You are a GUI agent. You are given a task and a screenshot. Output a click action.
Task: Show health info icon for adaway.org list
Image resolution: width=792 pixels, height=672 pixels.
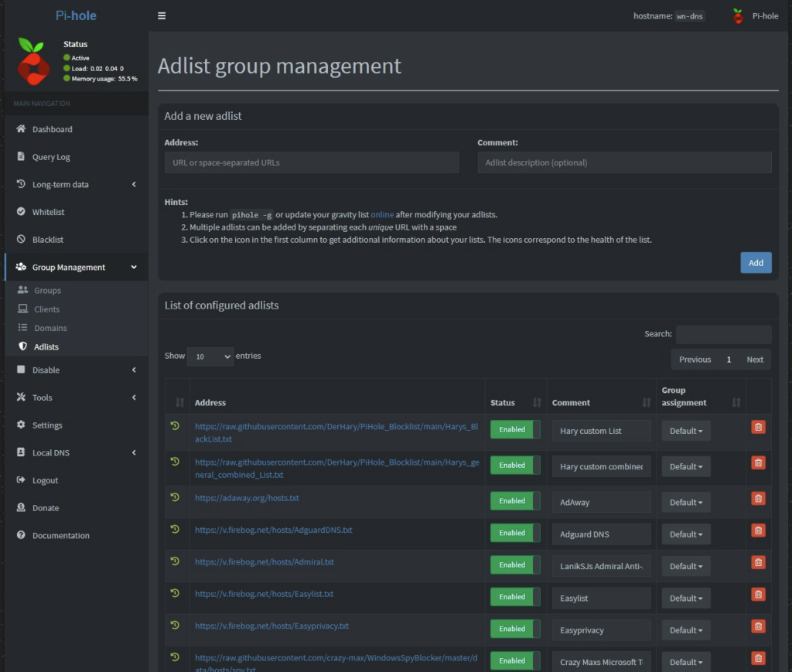(x=175, y=497)
